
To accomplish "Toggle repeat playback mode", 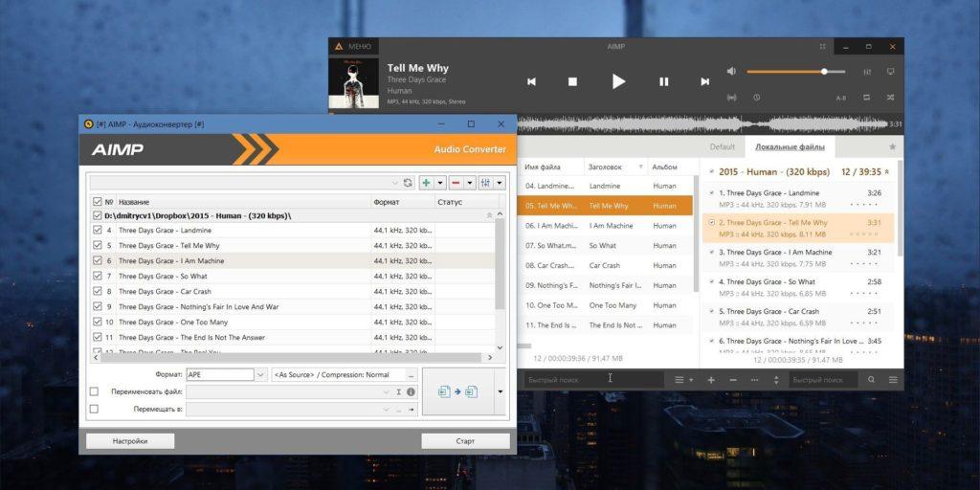I will coord(866,97).
